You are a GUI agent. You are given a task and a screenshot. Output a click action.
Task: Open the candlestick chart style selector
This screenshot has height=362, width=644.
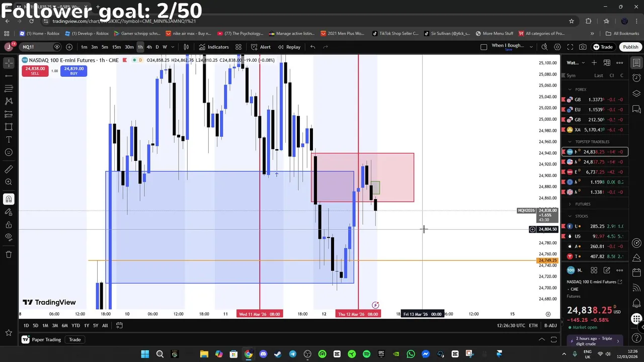coord(186,47)
